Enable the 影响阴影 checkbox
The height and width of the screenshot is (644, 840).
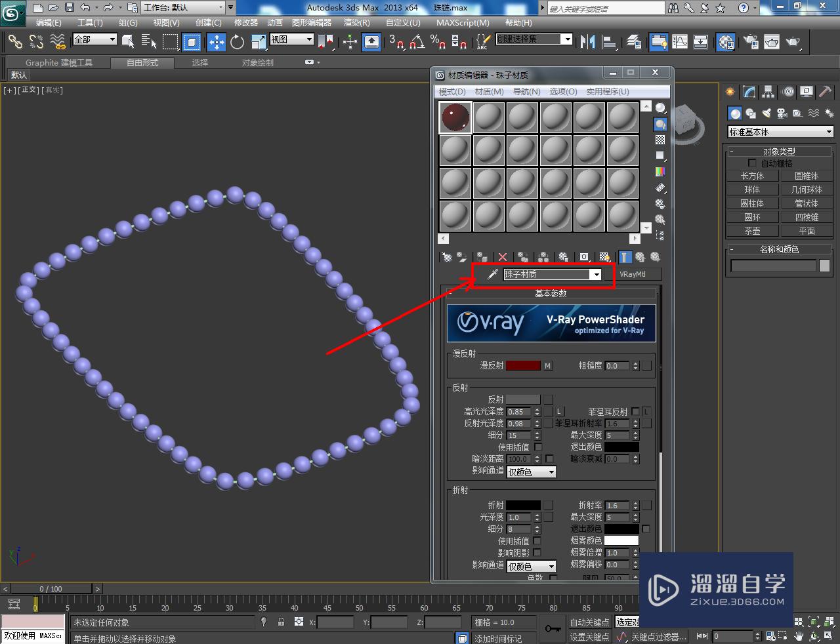[x=537, y=552]
